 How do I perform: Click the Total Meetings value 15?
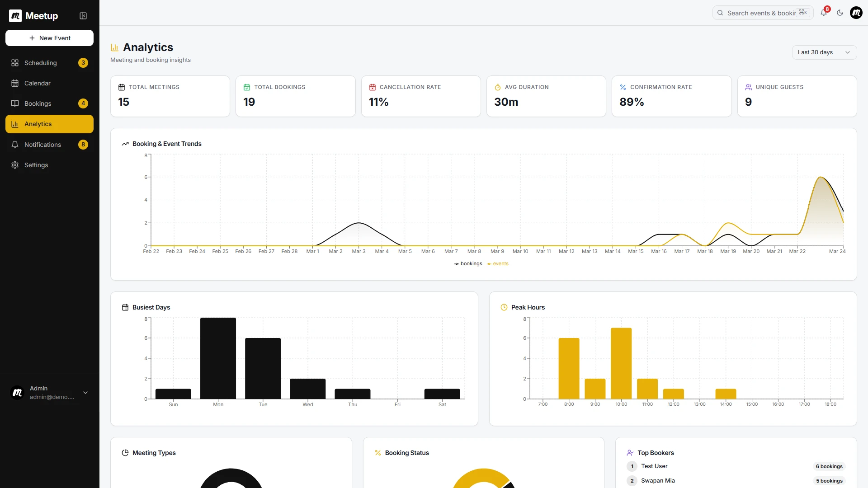(x=124, y=102)
